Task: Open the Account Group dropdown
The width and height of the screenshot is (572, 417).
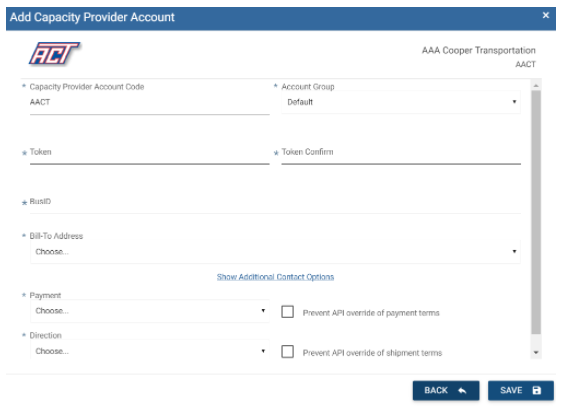Action: coord(401,102)
